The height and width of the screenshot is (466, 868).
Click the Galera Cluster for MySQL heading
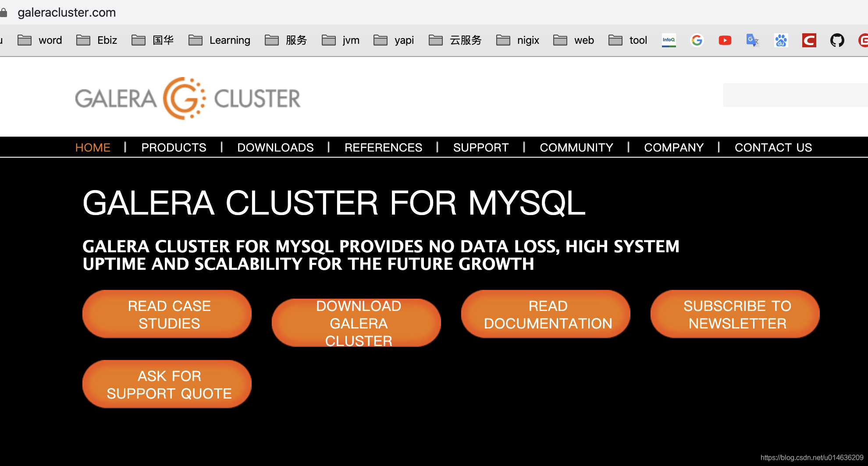point(334,203)
